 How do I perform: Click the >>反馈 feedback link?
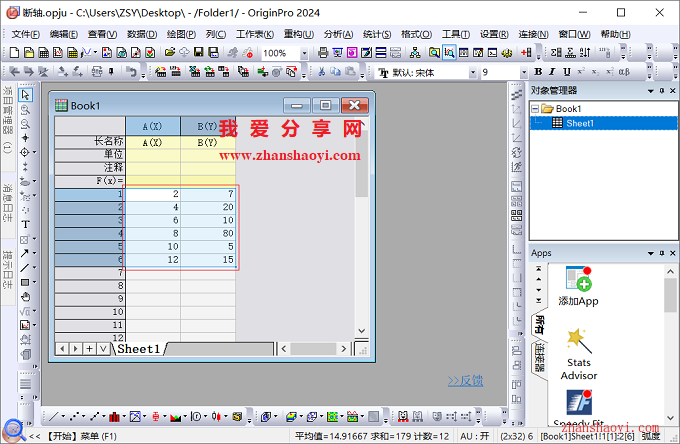click(x=465, y=381)
